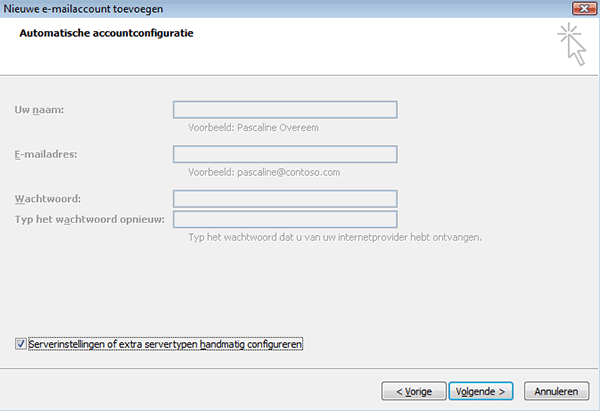
Task: Click the E-mailadres label
Action: (47, 154)
